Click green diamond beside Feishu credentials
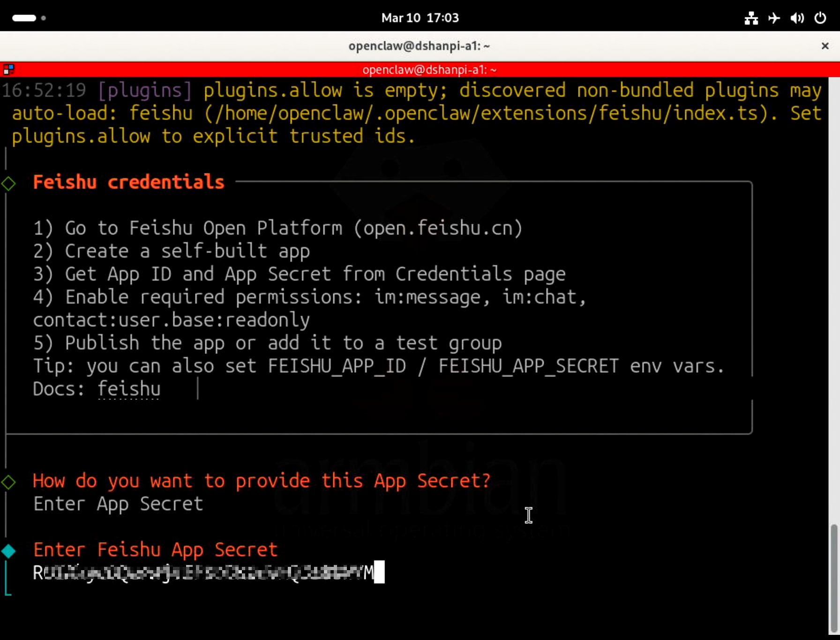Viewport: 840px width, 640px height. tap(8, 183)
